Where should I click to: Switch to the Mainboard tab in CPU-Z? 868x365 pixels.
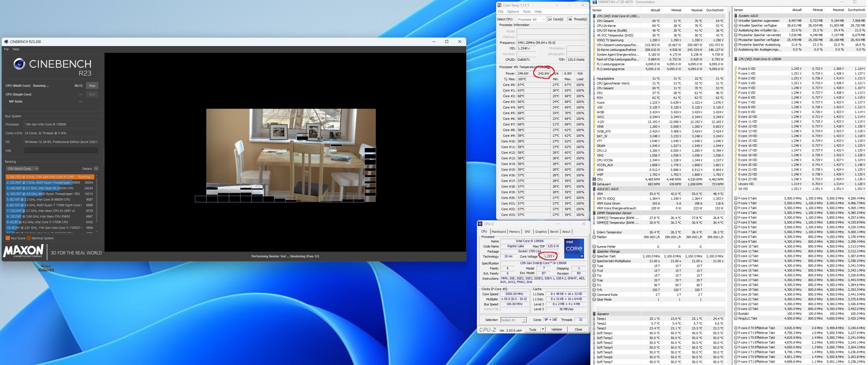498,232
